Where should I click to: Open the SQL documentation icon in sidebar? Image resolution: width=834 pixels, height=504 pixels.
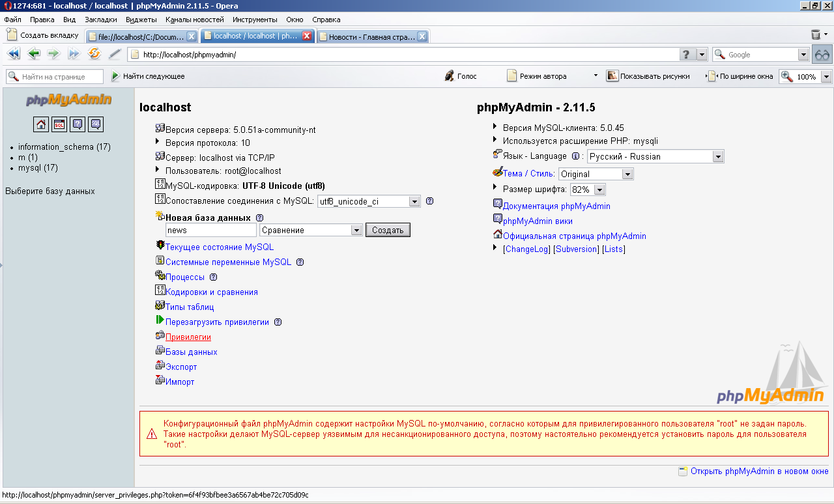click(96, 124)
